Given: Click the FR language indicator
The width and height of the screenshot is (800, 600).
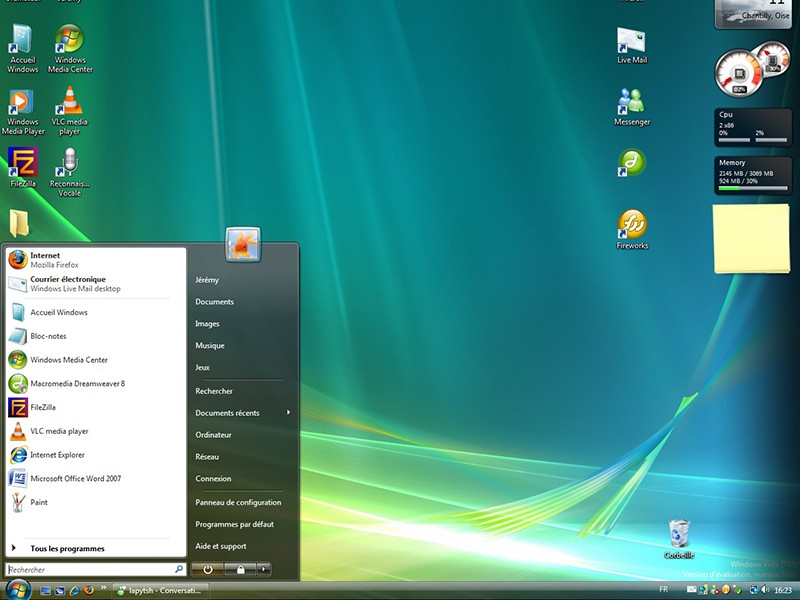Looking at the screenshot, I should pos(663,590).
